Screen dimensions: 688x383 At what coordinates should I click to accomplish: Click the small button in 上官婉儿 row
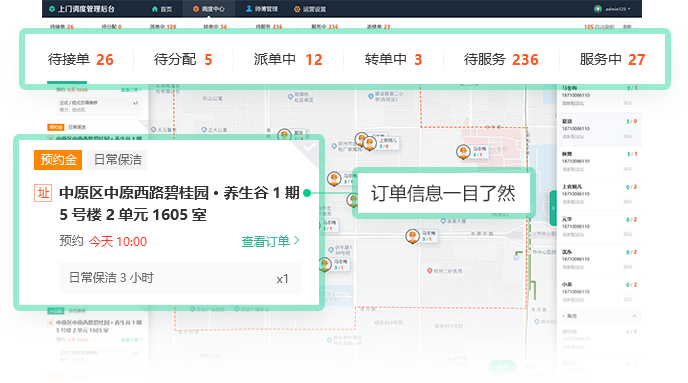pyautogui.click(x=627, y=202)
